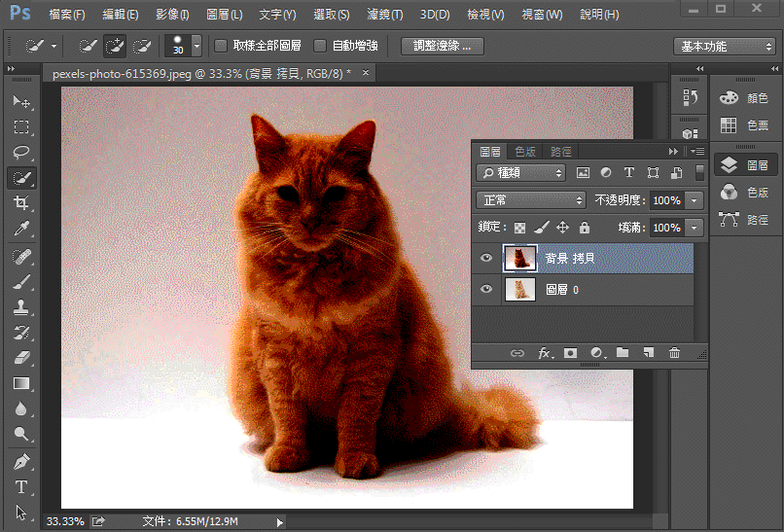This screenshot has width=784, height=532.
Task: Delete layer with the trash icon
Action: [674, 353]
